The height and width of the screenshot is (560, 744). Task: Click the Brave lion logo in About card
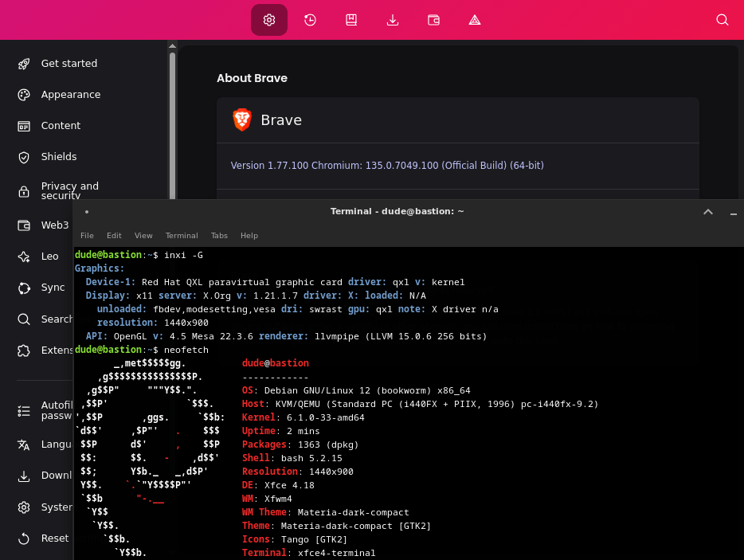pos(242,119)
